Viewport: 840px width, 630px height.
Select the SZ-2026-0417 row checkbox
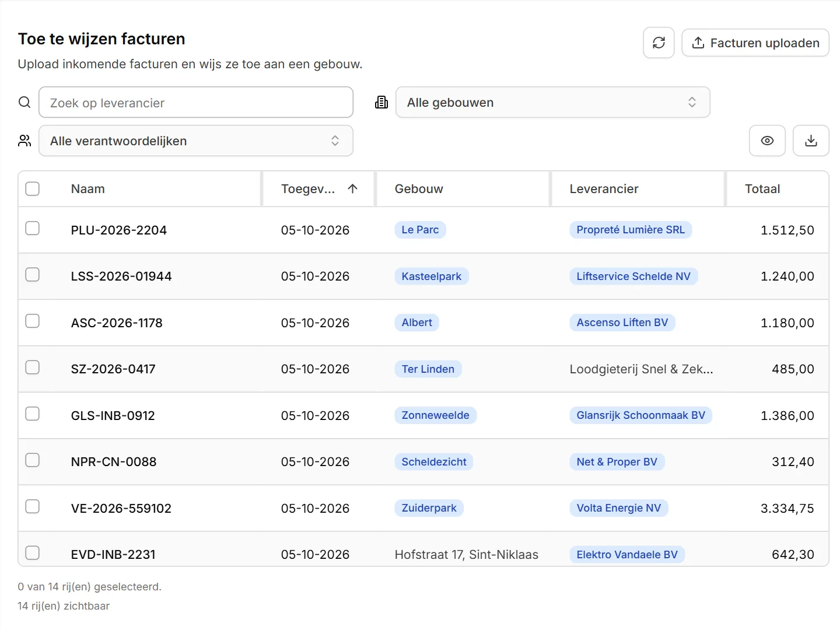pyautogui.click(x=33, y=367)
